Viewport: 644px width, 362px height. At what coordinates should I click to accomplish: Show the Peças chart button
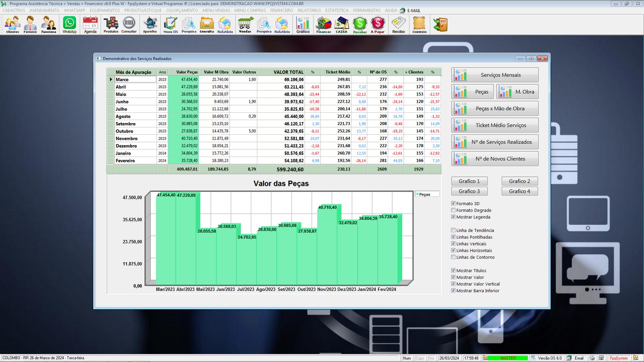[x=472, y=92]
